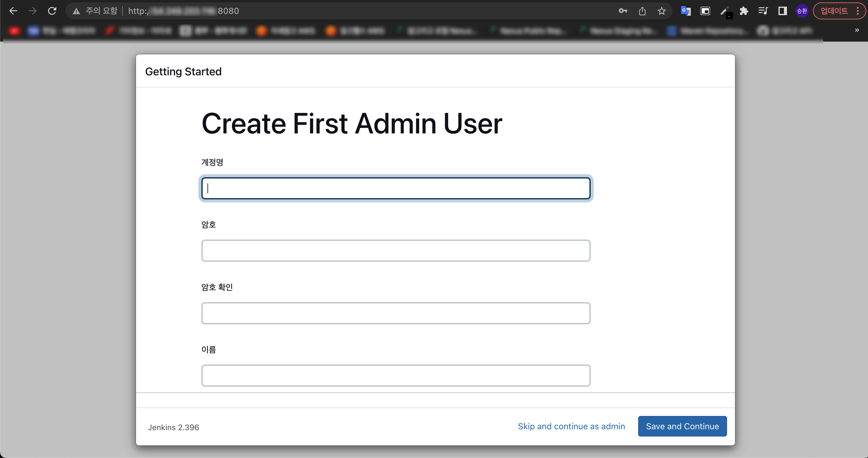Click the 암호 확인 confirm field
868x458 pixels.
[x=396, y=313]
